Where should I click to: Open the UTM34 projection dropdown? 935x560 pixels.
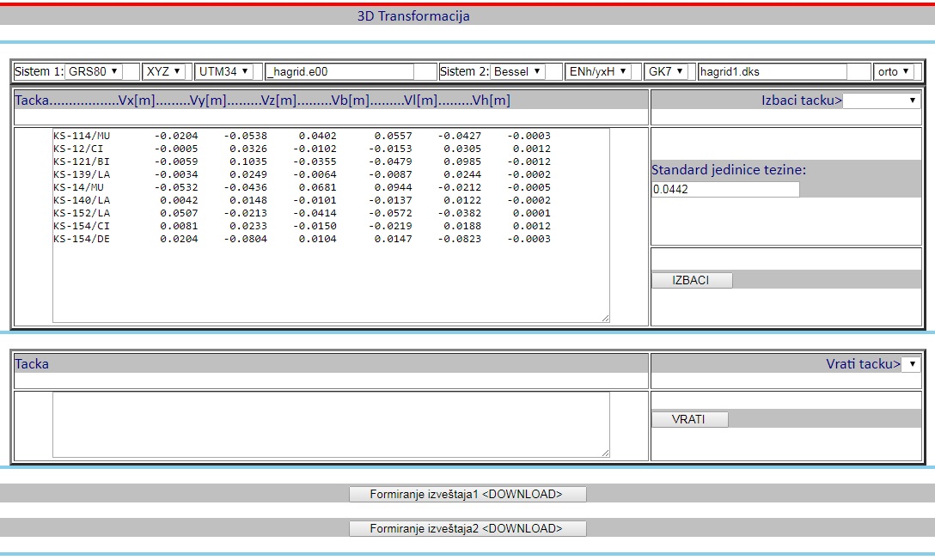tap(223, 71)
